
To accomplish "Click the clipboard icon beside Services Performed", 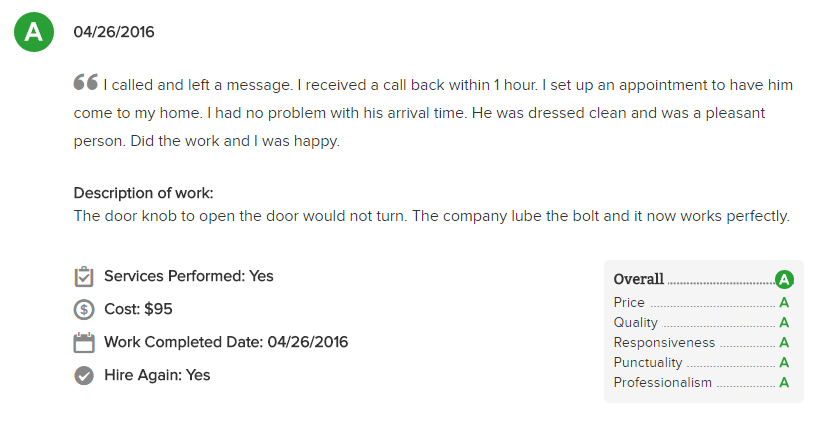I will pyautogui.click(x=84, y=276).
